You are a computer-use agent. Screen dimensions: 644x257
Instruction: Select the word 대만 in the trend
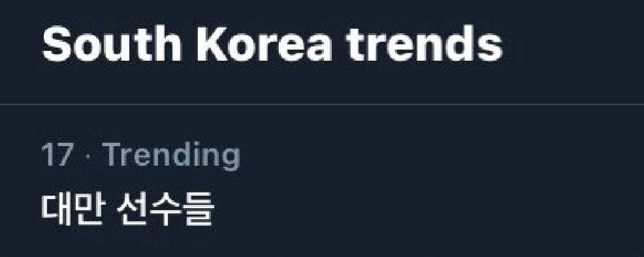click(x=74, y=208)
